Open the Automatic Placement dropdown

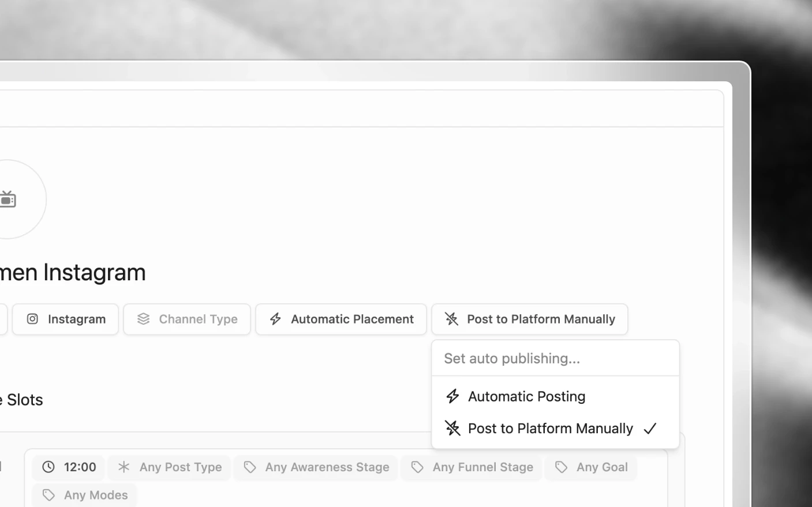click(341, 319)
